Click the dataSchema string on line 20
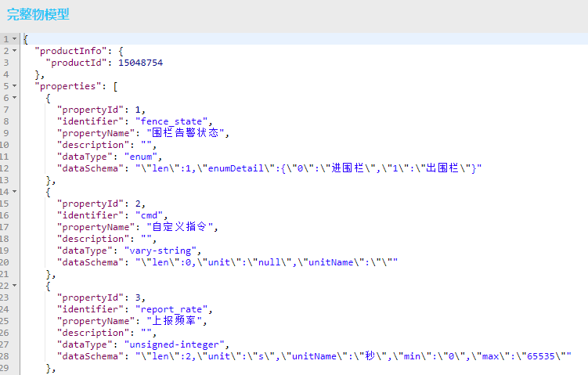Viewport: 588px width, 375px height. coord(266,262)
